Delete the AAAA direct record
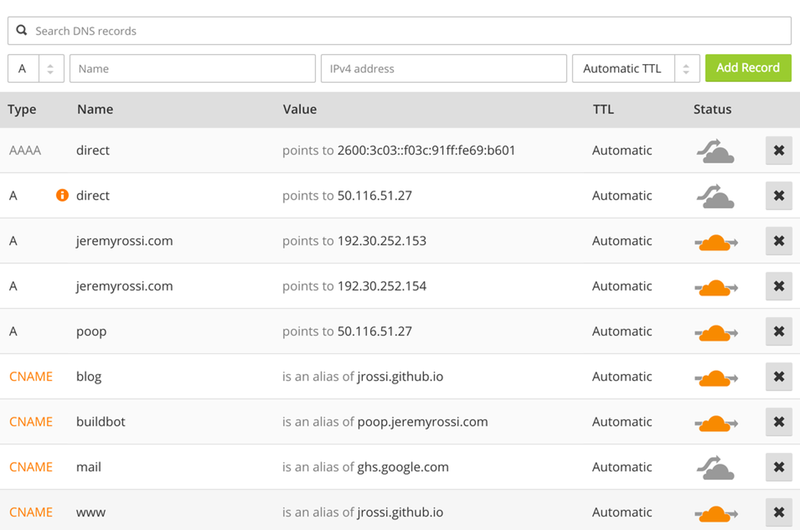800x530 pixels. [x=779, y=150]
